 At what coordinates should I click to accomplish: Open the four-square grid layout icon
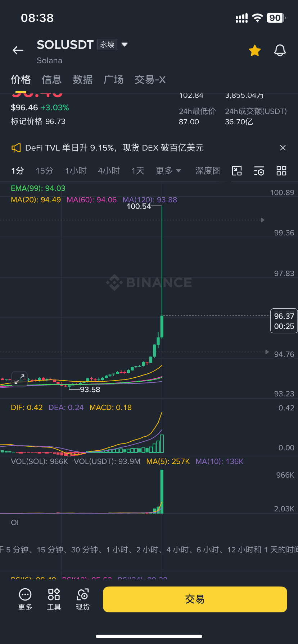[281, 171]
